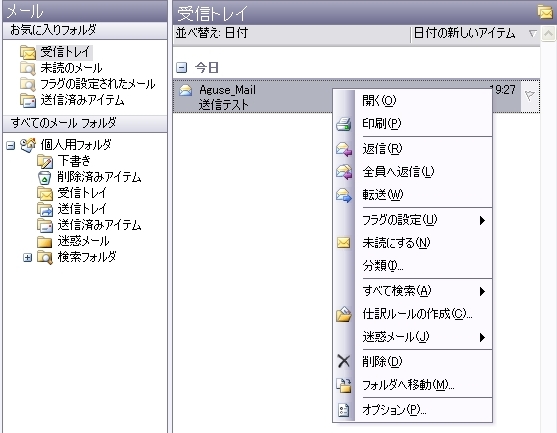Click the お気に入りフォルダ section header

click(85, 31)
